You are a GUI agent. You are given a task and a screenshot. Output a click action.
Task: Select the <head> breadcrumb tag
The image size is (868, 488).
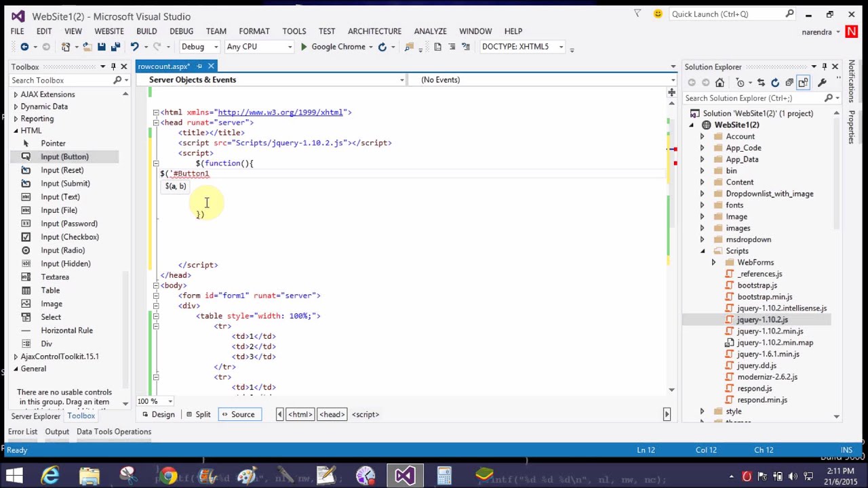pyautogui.click(x=332, y=415)
